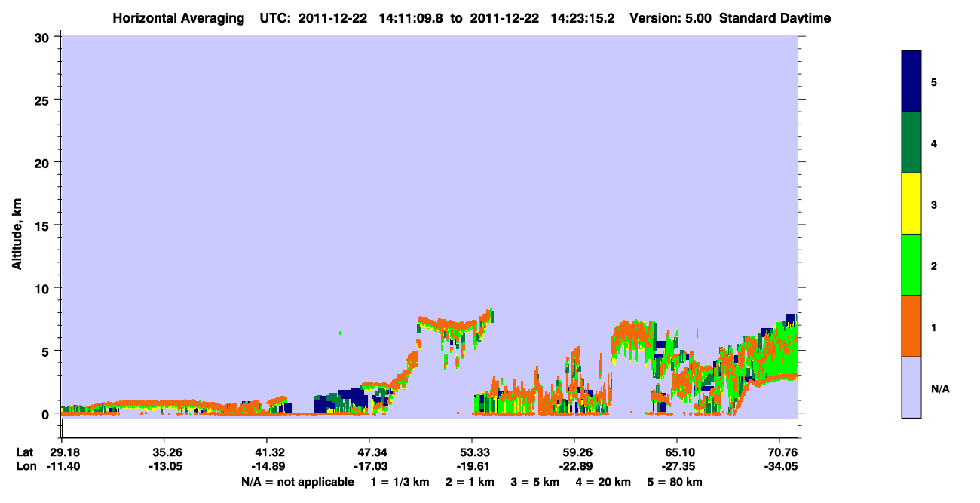Click the '4 = 20 km' legend text
Screen dimensions: 980x503
tap(604, 482)
